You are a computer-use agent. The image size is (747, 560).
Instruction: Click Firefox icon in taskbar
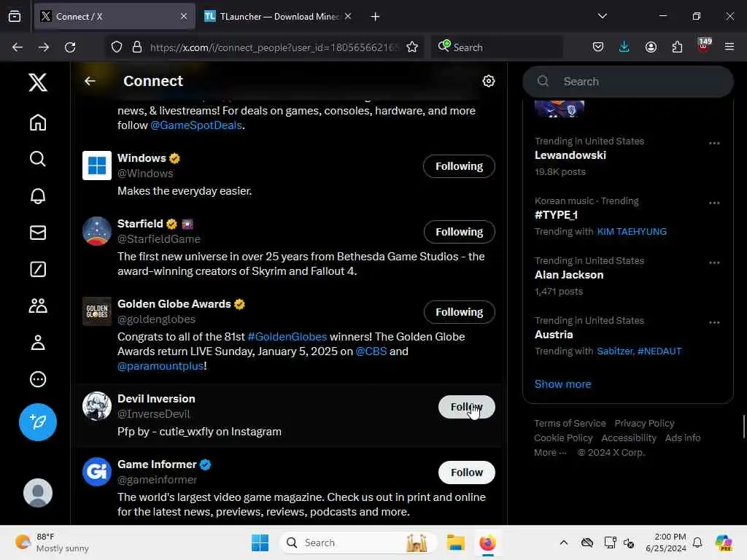tap(487, 542)
